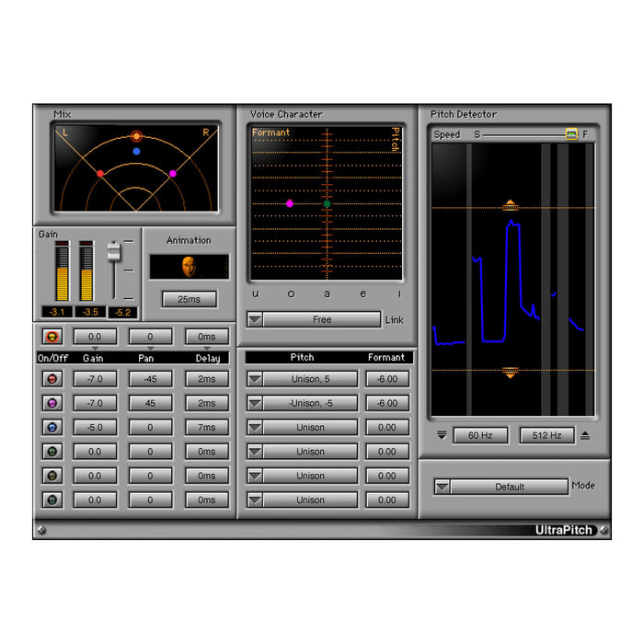Click the Default mode button
Viewport: 644px width, 644px height.
[x=510, y=487]
